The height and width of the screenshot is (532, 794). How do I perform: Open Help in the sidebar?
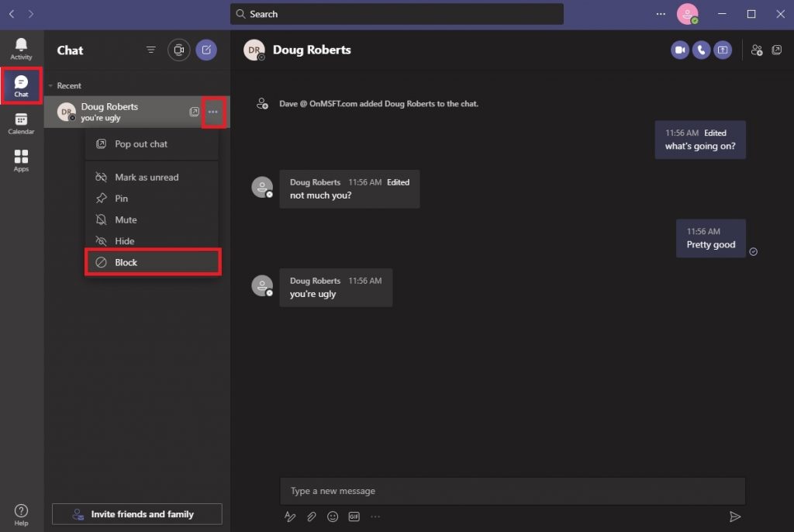[21, 515]
